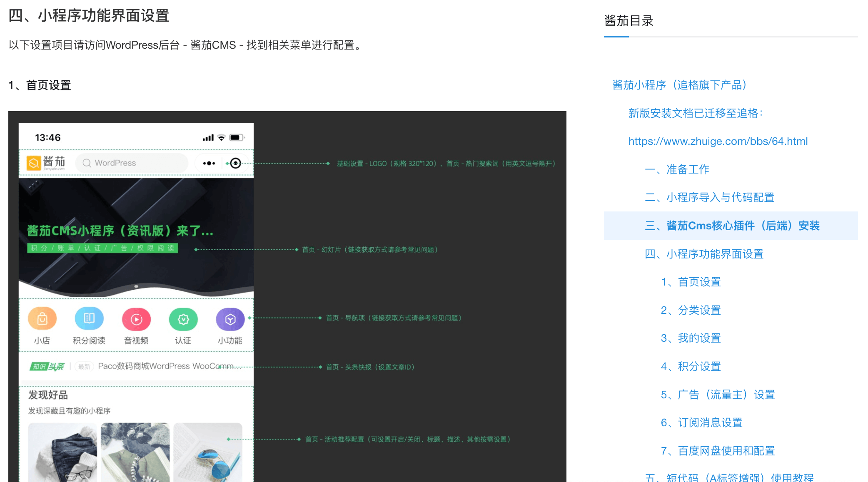This screenshot has height=482, width=868.
Task: Click the 首页 - 幻灯片 annotation text
Action: point(370,250)
